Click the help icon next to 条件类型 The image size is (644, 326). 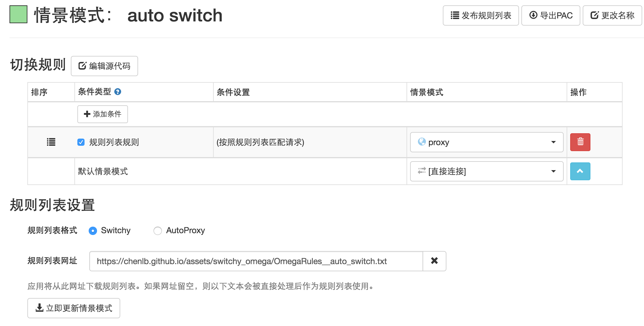tap(118, 92)
